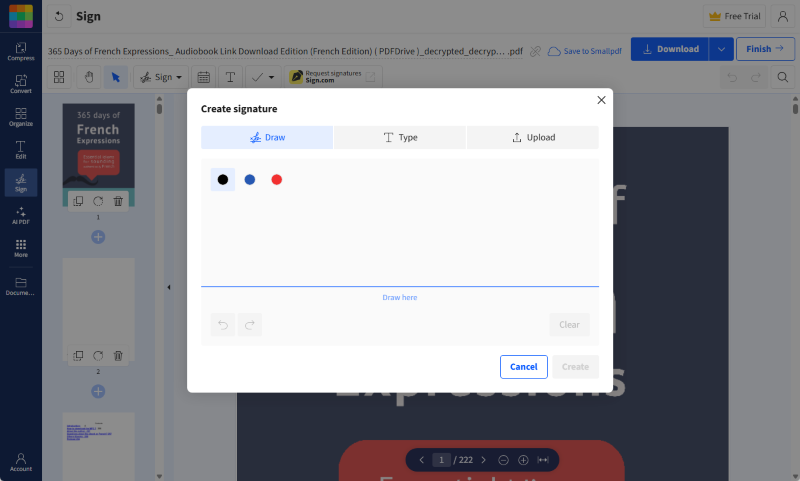Choose the blue ink color

coord(249,180)
